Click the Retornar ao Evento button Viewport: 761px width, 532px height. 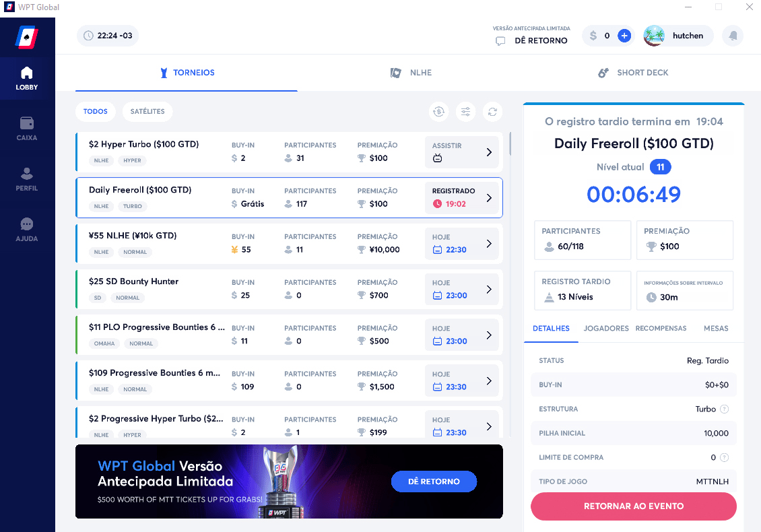point(633,506)
